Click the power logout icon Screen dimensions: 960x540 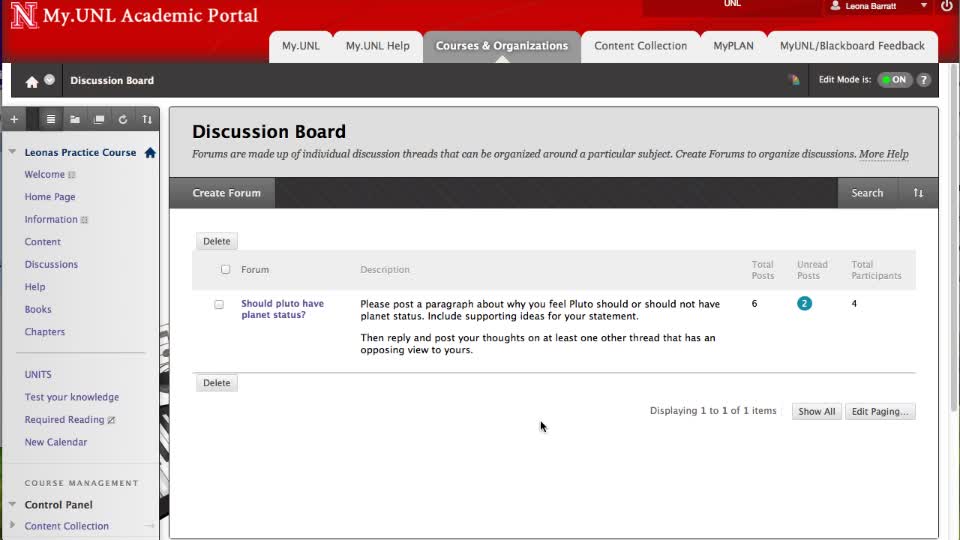(947, 6)
